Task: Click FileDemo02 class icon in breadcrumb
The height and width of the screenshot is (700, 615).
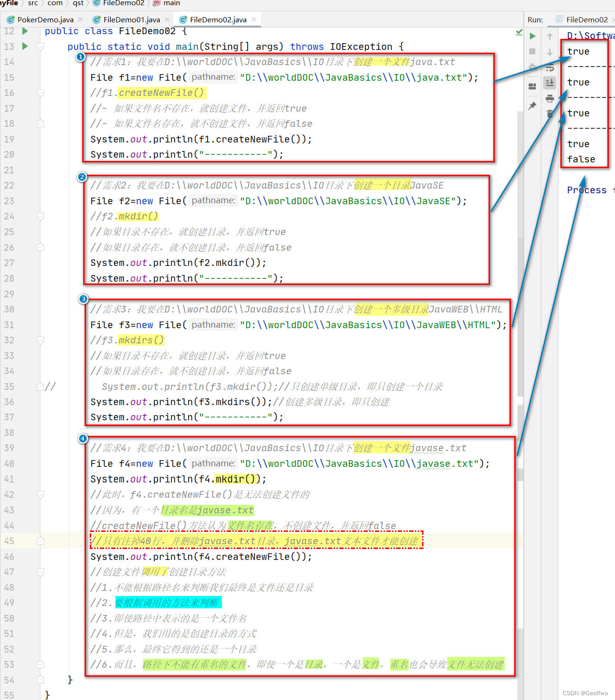Action: pos(96,3)
